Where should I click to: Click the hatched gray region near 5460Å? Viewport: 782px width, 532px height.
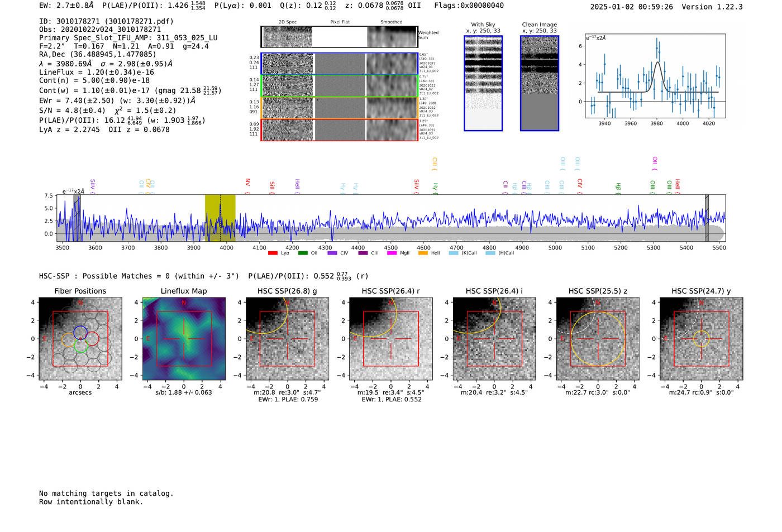tap(707, 218)
